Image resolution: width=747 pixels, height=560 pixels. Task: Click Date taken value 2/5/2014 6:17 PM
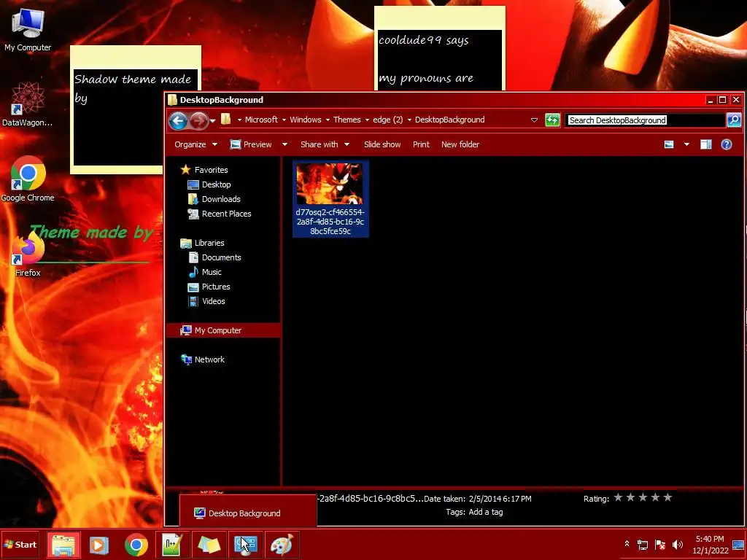[x=500, y=499]
